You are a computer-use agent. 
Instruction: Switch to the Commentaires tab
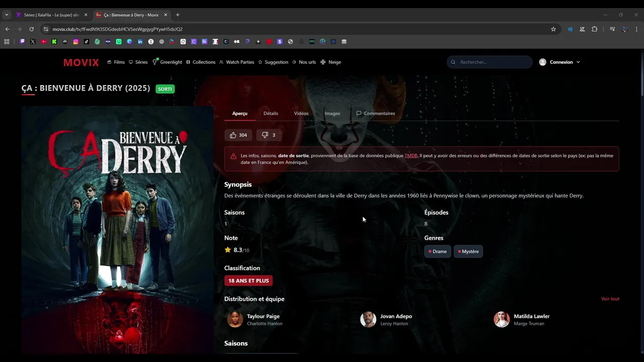(375, 114)
